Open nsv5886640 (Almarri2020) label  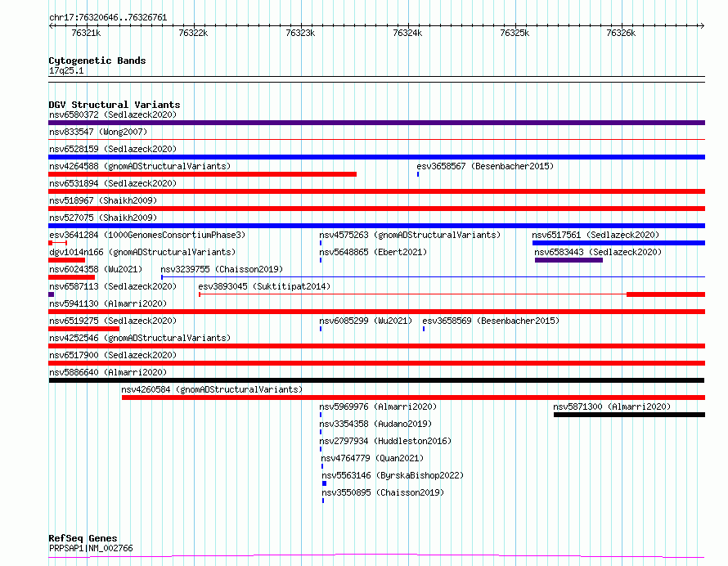108,372
